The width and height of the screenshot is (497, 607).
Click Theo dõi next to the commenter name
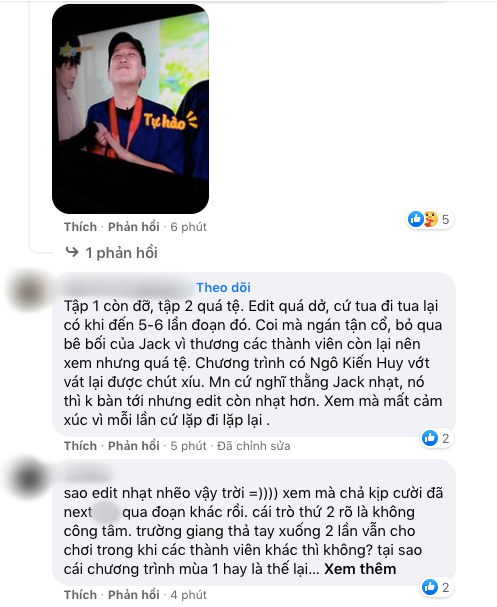(x=223, y=287)
